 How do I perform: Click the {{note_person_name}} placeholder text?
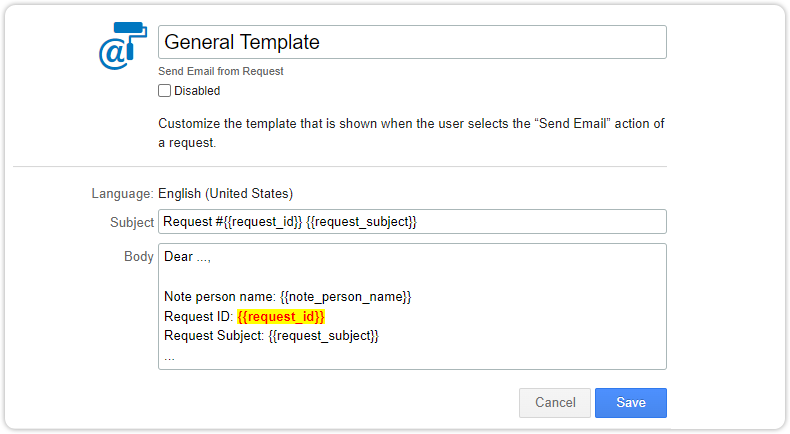point(346,297)
